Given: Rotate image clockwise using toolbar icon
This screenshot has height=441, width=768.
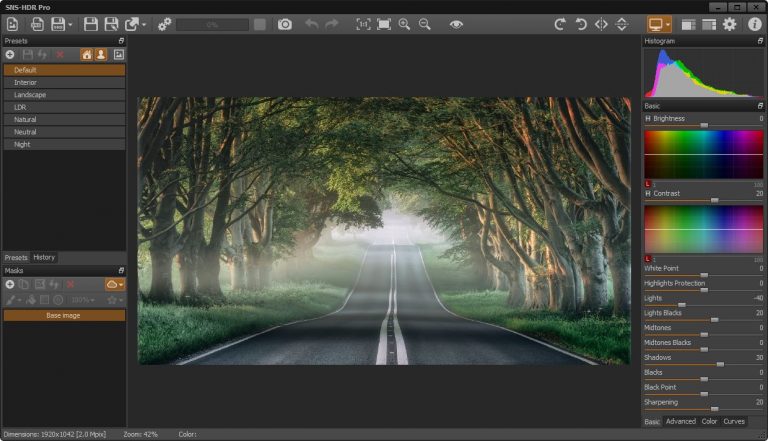Looking at the screenshot, I should 560,24.
